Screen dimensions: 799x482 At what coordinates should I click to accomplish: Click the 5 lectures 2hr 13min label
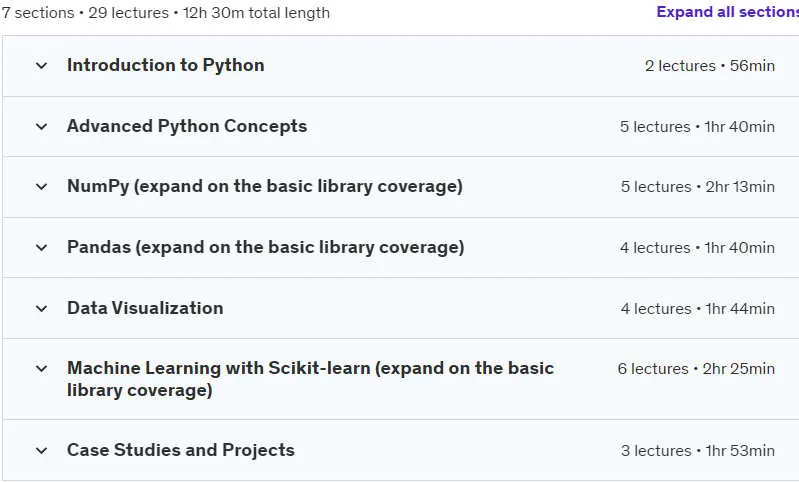(x=698, y=187)
